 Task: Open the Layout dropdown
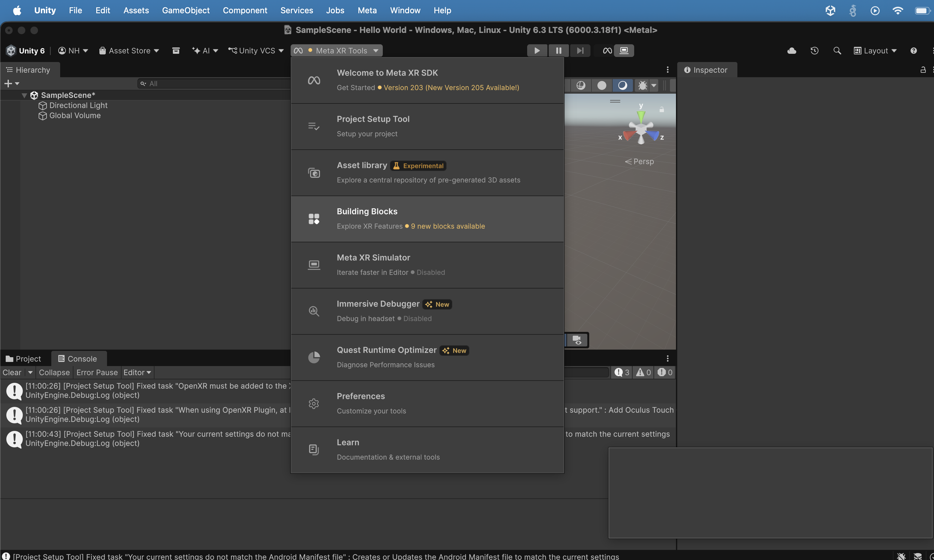(875, 51)
